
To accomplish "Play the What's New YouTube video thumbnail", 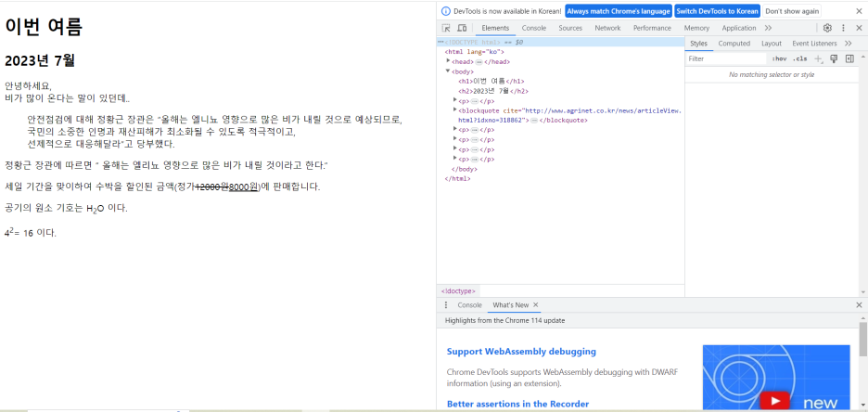I will (x=775, y=400).
